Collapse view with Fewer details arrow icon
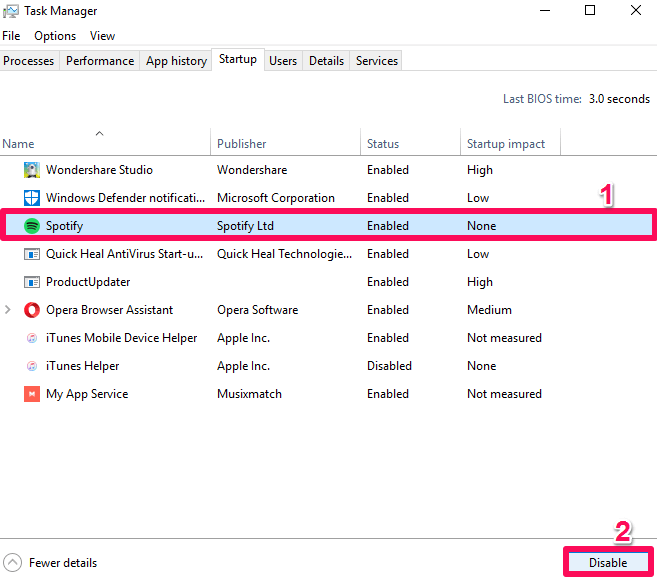Image resolution: width=657 pixels, height=578 pixels. (x=12, y=562)
